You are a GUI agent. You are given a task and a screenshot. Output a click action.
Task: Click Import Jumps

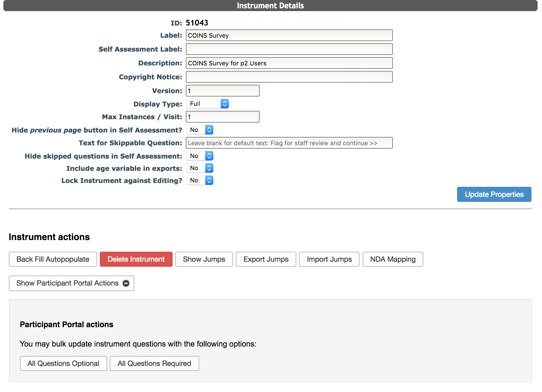tap(329, 259)
